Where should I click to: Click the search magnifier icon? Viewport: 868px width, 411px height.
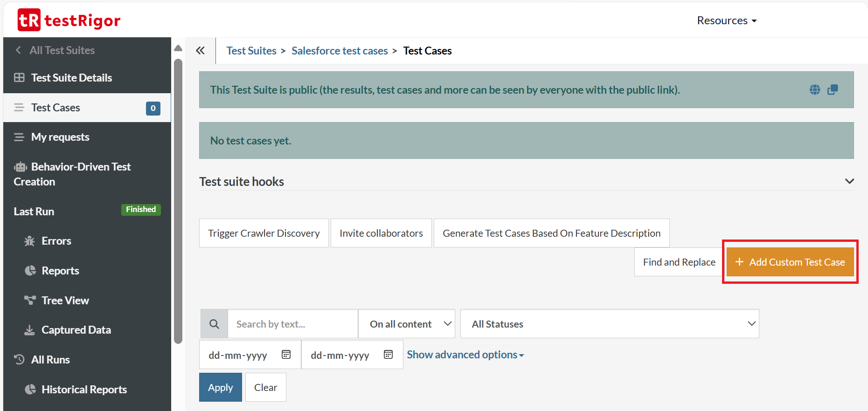214,324
